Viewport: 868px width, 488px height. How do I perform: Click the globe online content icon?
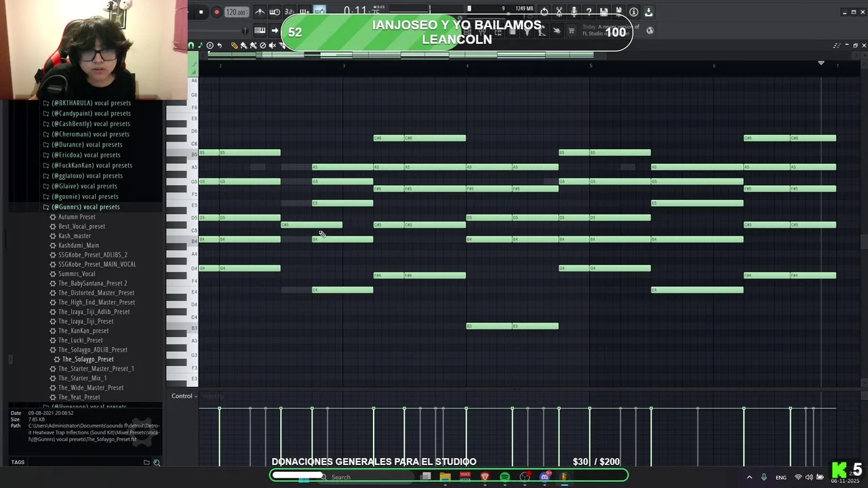click(650, 30)
